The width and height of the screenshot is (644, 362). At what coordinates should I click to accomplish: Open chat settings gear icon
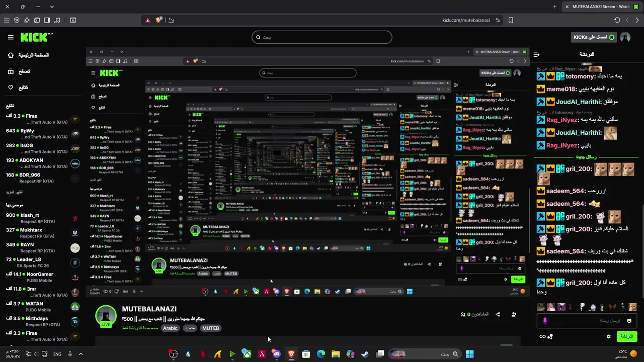click(x=609, y=336)
